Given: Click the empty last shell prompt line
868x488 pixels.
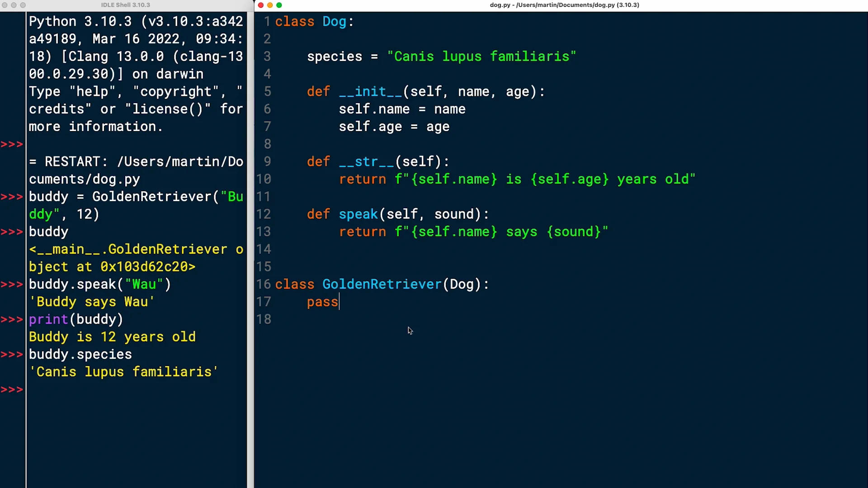Looking at the screenshot, I should (90, 389).
